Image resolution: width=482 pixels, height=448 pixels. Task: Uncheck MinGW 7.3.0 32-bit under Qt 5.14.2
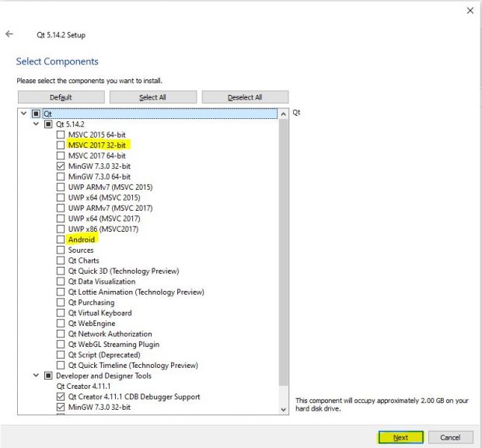coord(61,166)
